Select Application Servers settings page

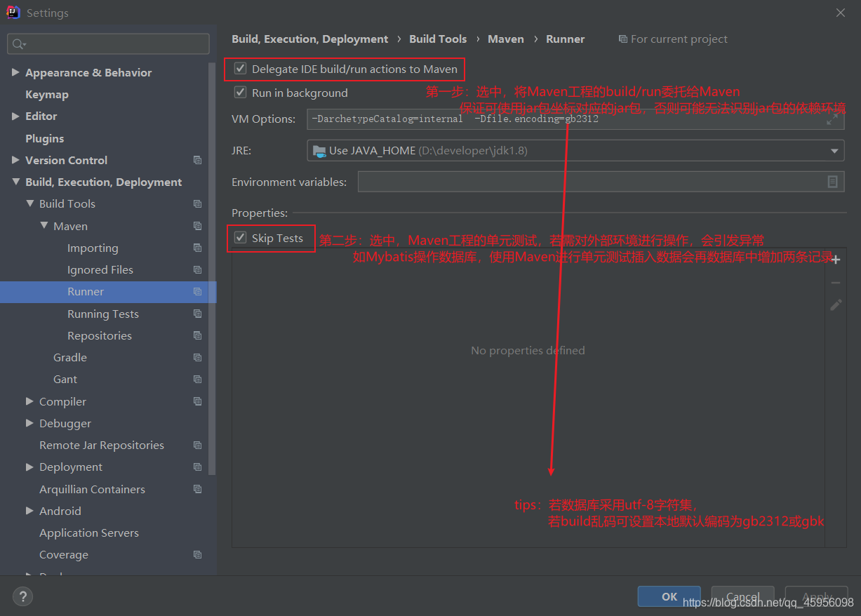point(89,533)
